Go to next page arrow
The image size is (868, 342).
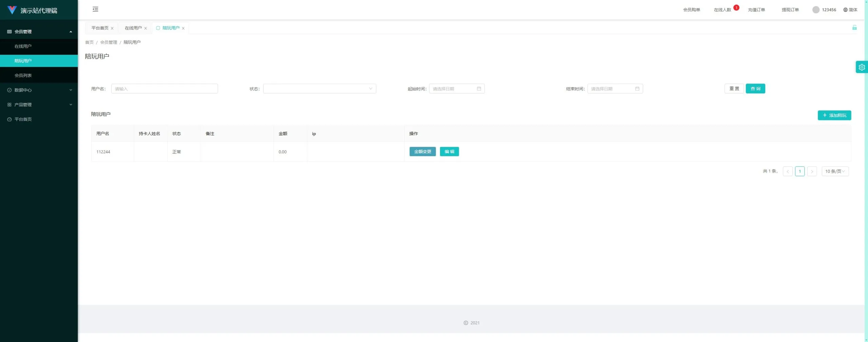812,171
